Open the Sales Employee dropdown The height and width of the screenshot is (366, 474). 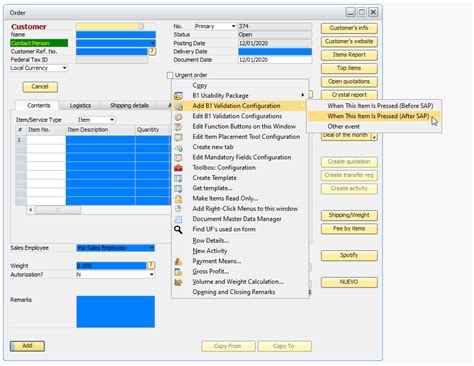pyautogui.click(x=152, y=248)
